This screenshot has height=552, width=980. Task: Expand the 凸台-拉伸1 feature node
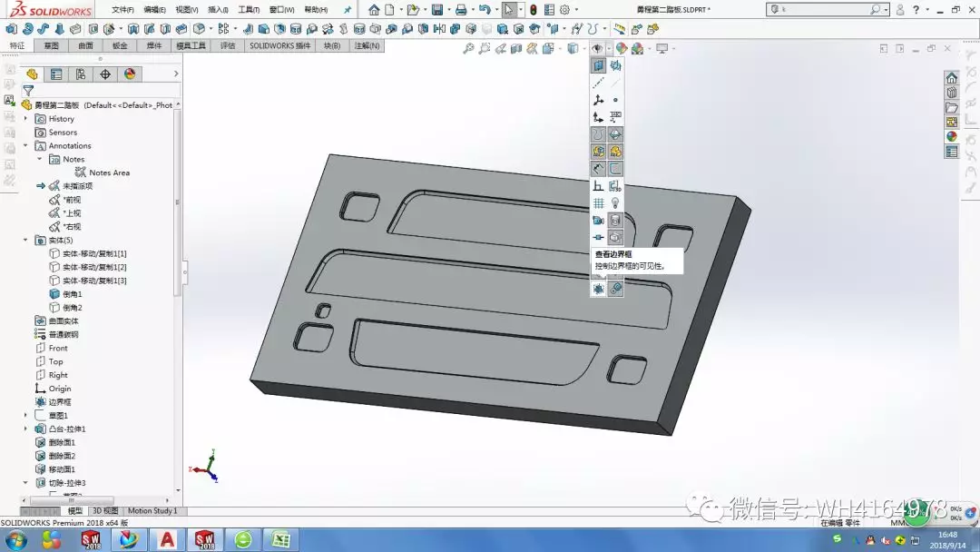point(25,429)
